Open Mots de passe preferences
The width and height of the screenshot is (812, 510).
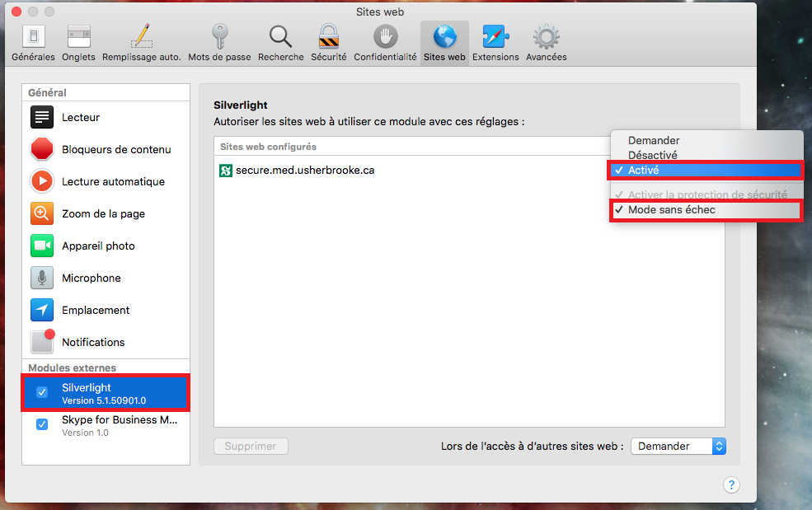pos(219,43)
